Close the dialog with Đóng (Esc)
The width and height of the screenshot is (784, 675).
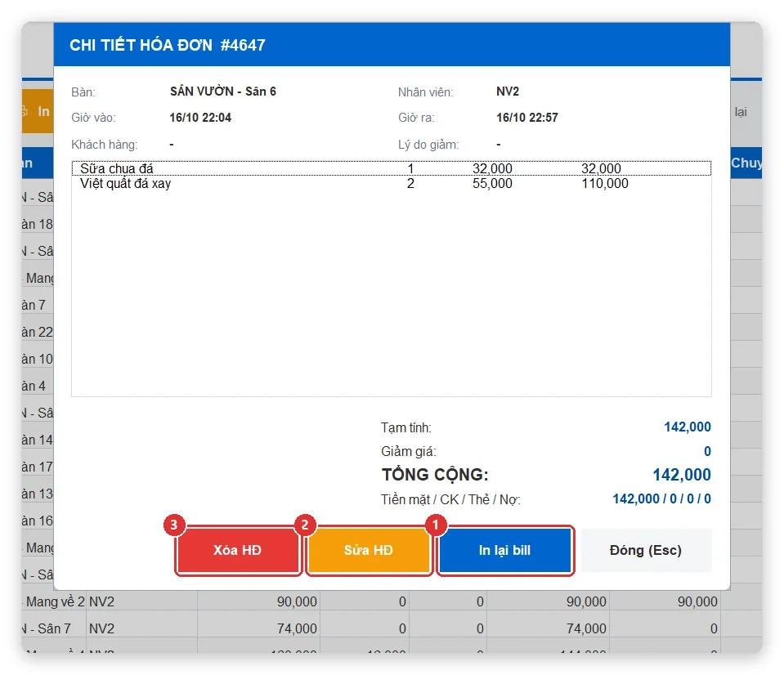coord(646,550)
